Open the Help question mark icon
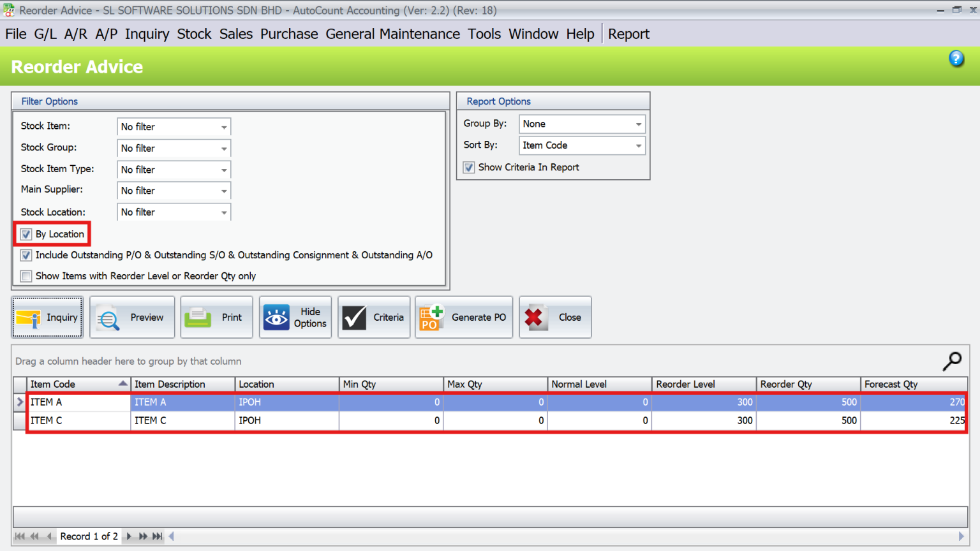This screenshot has width=980, height=551. click(956, 58)
